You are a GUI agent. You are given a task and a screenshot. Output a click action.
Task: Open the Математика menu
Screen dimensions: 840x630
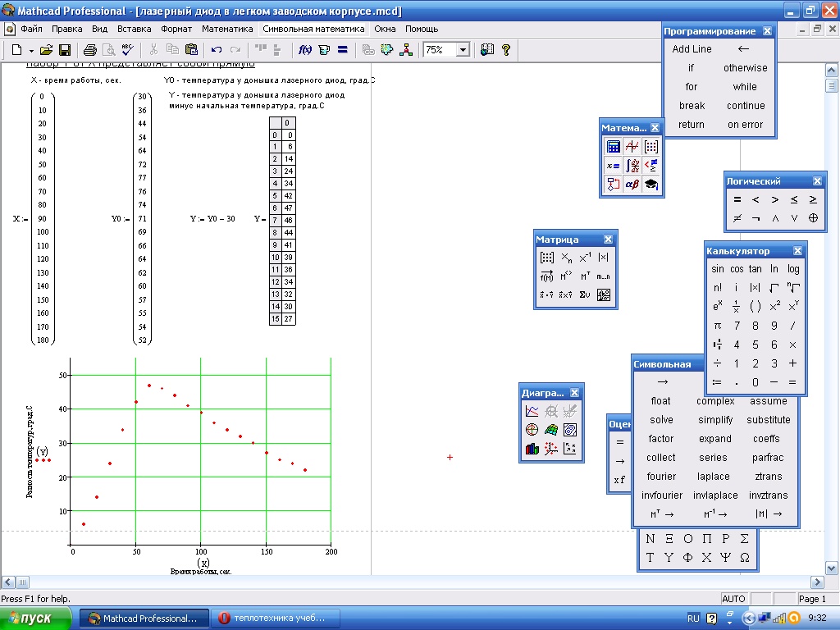pyautogui.click(x=227, y=29)
